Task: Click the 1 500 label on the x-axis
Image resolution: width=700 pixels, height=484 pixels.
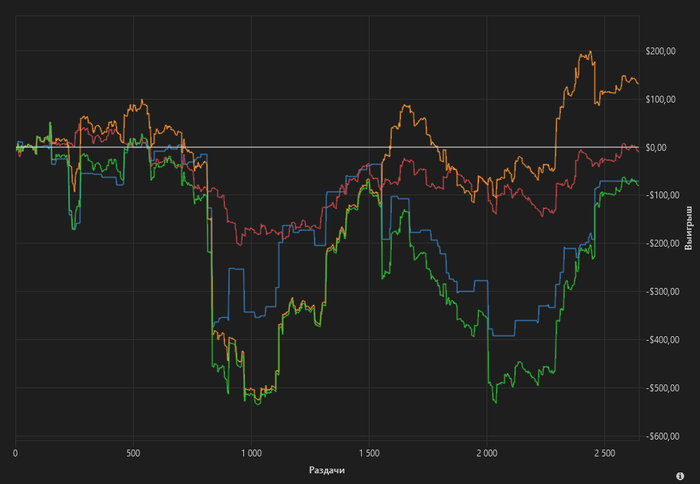Action: pyautogui.click(x=369, y=454)
